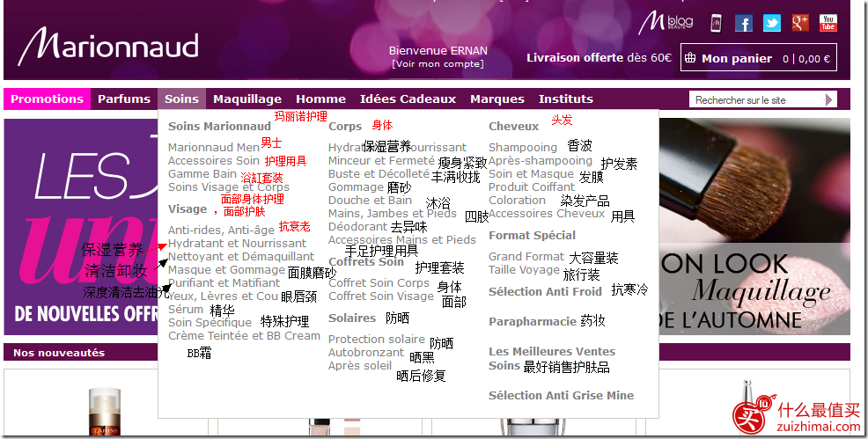Open Accessoires Mains et Pieds link
The image size is (868, 439).
(x=402, y=240)
